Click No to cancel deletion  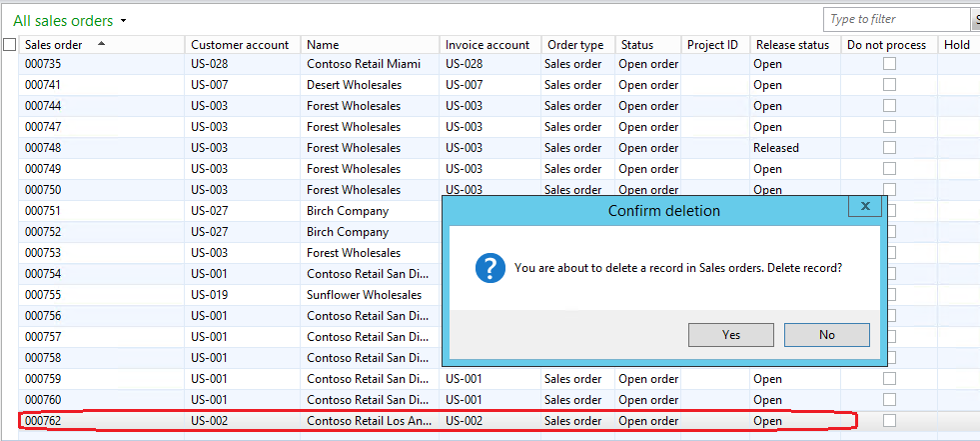826,335
